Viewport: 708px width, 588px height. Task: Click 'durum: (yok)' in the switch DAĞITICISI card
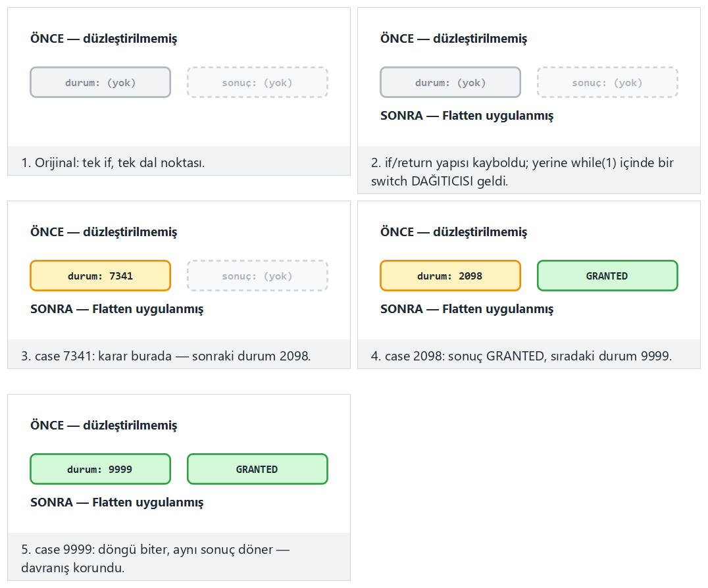450,83
